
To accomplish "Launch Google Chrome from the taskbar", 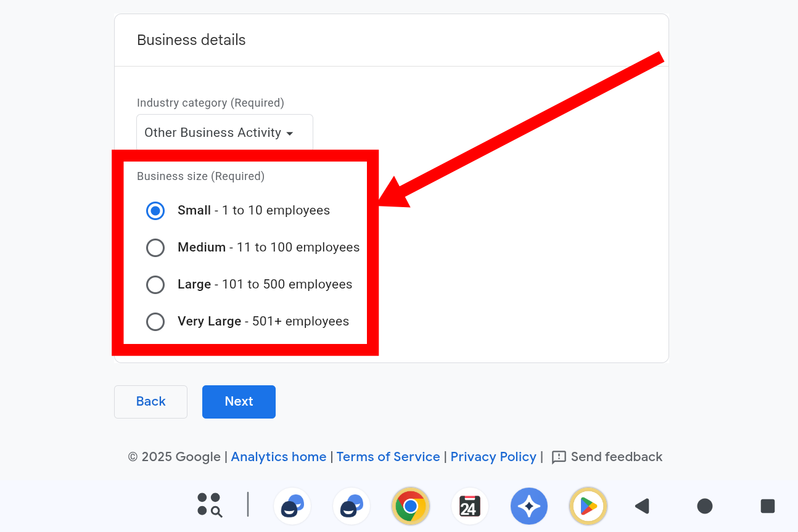I will [410, 506].
